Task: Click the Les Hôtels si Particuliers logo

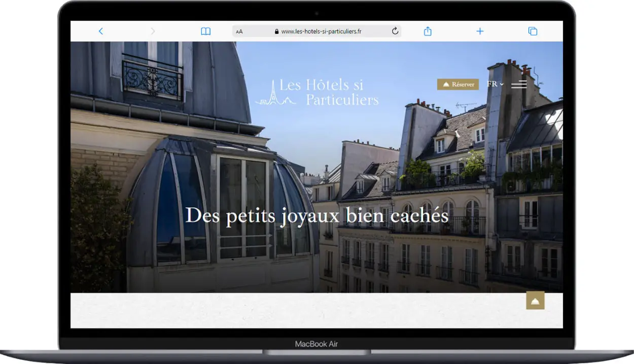Action: [x=317, y=93]
